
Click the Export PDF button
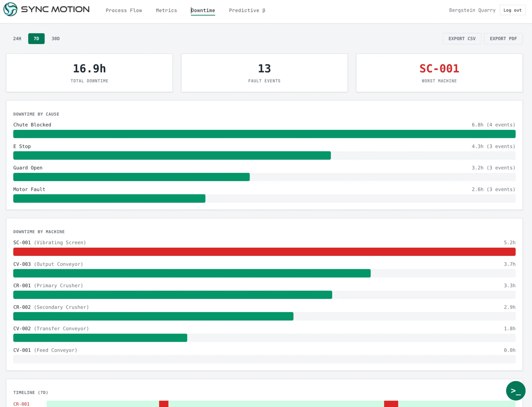tap(503, 38)
